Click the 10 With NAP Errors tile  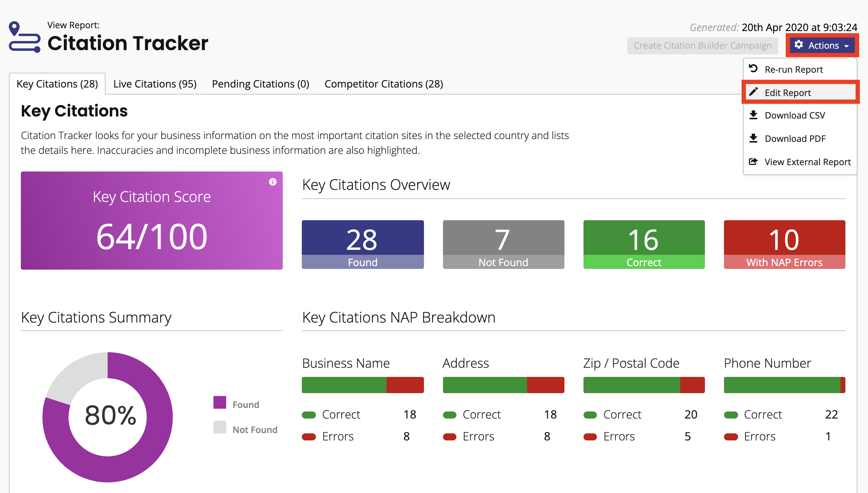click(784, 245)
